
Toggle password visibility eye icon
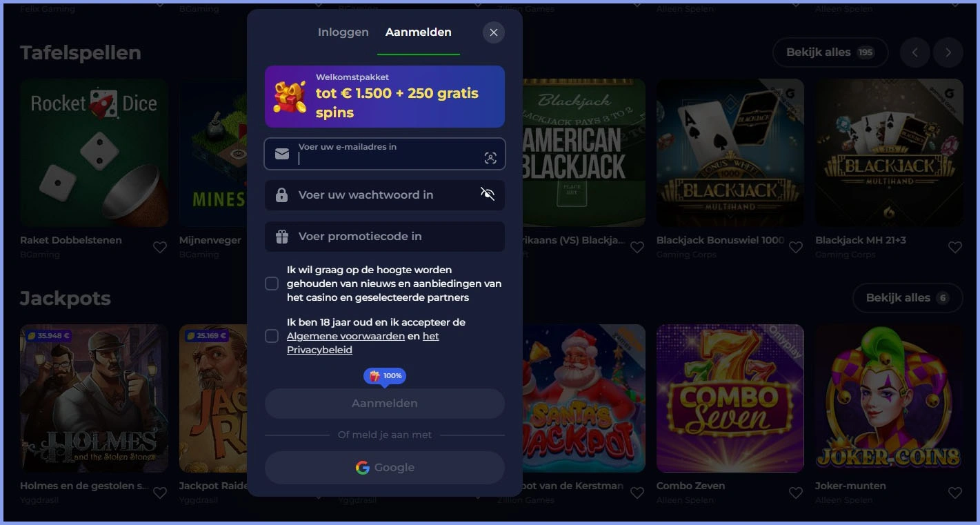point(488,194)
